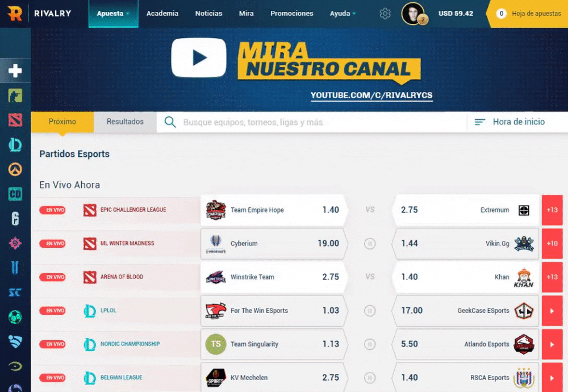Open the Hora de inicio sort dropdown
This screenshot has width=568, height=392.
(x=510, y=122)
